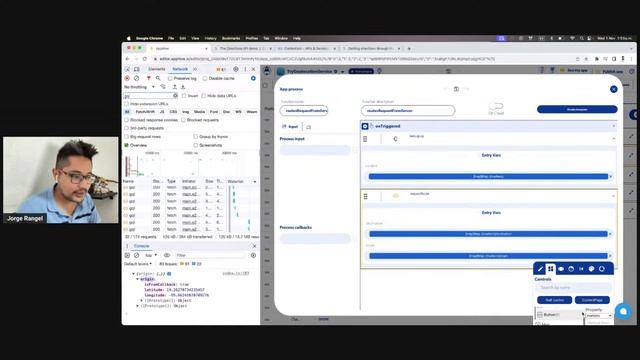Image resolution: width=640 pixels, height=360 pixels.
Task: Enable Disable cache checkbox
Action: pos(205,78)
